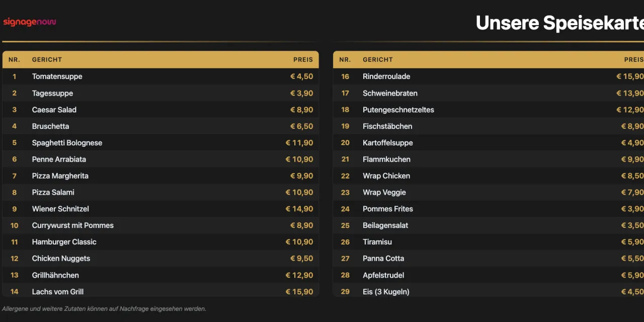Image resolution: width=644 pixels, height=322 pixels.
Task: Click the Tiramisu dessert row
Action: pyautogui.click(x=489, y=242)
